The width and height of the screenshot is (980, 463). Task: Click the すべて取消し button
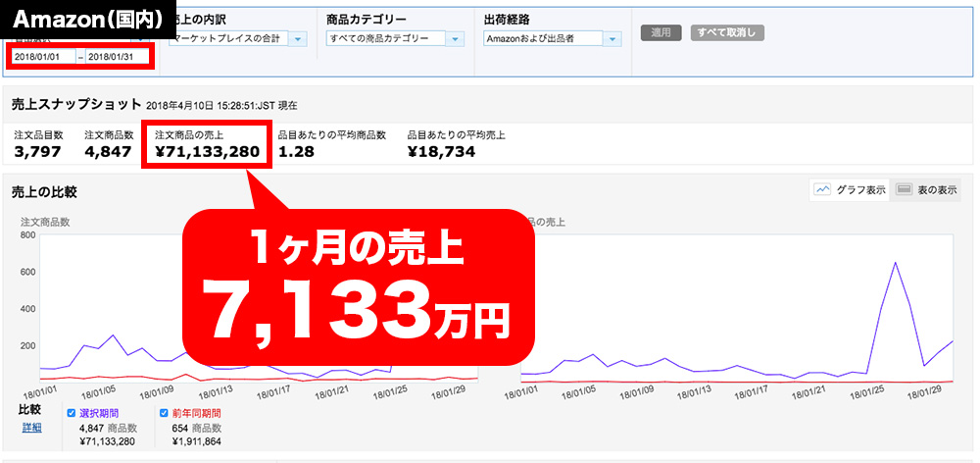727,33
